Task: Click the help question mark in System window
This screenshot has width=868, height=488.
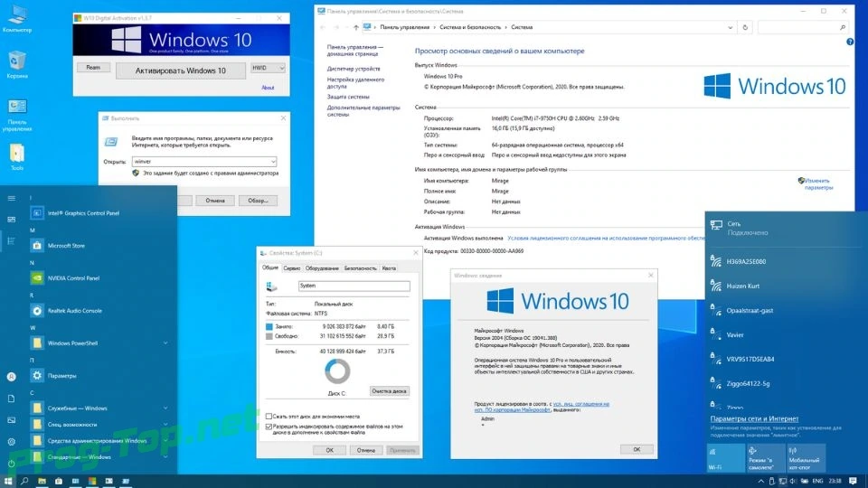Action: click(850, 42)
